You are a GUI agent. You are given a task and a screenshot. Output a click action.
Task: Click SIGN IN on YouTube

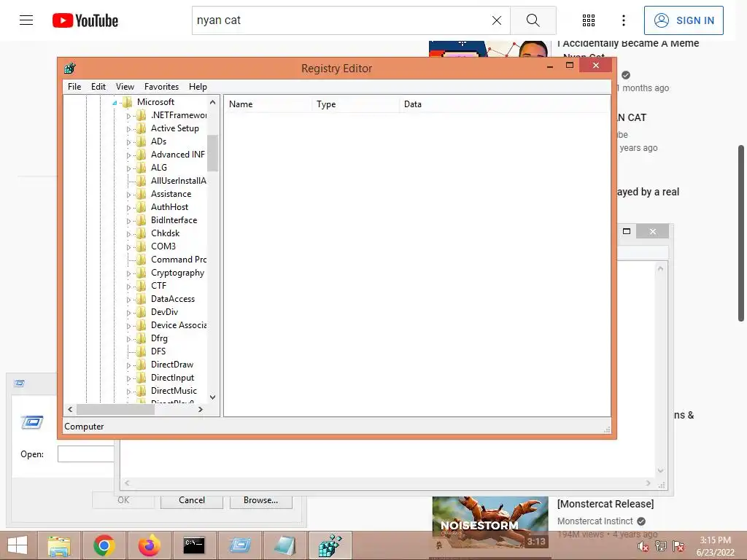[x=684, y=20]
